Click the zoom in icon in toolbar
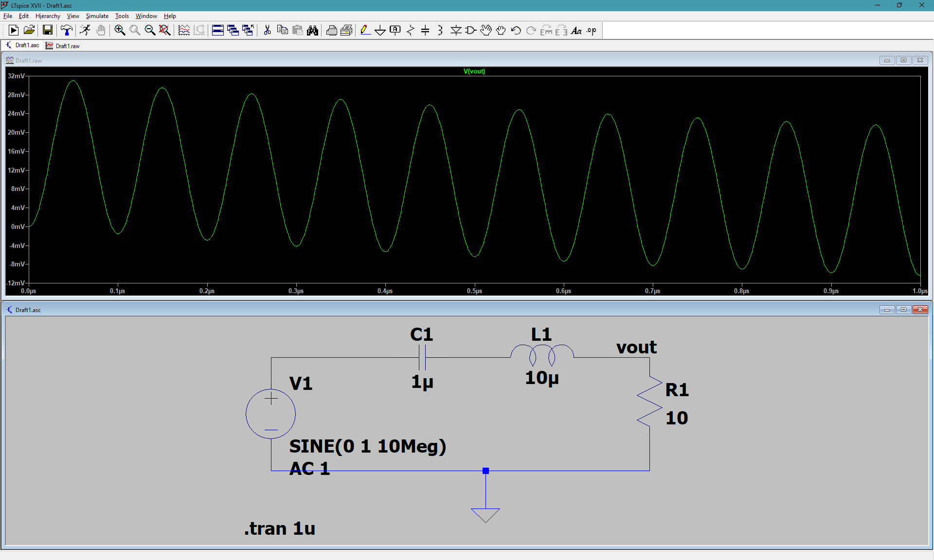The width and height of the screenshot is (934, 560). pyautogui.click(x=119, y=30)
